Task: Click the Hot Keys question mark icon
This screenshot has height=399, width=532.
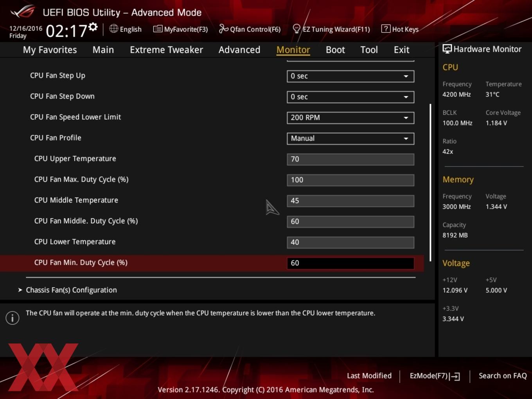Action: pos(386,29)
